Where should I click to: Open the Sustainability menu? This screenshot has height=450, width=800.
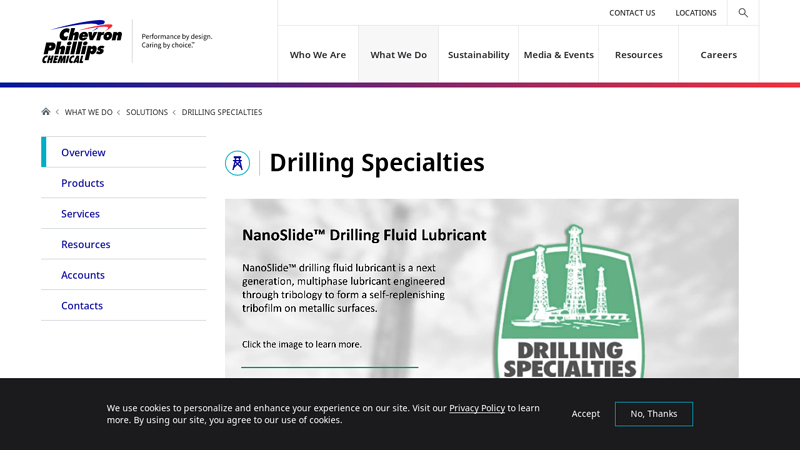tap(479, 55)
